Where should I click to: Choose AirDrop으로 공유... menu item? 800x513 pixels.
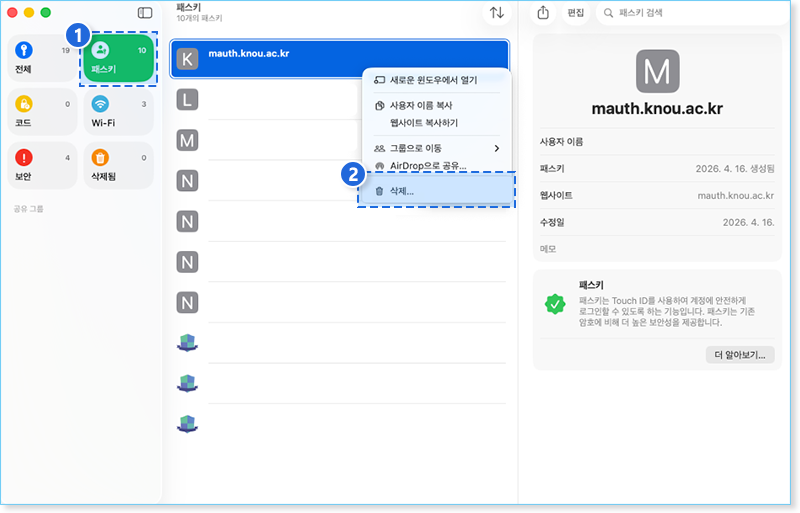point(436,166)
